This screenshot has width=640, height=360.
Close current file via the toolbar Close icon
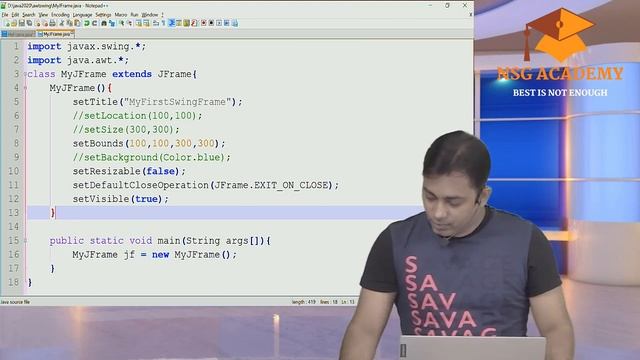tap(38, 23)
